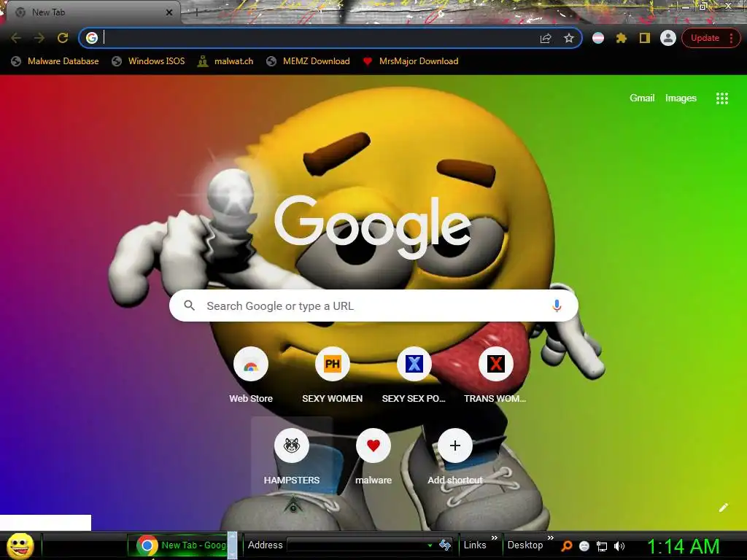Screen dimensions: 747x560
Task: Open the volume speaker tray icon
Action: (x=619, y=546)
